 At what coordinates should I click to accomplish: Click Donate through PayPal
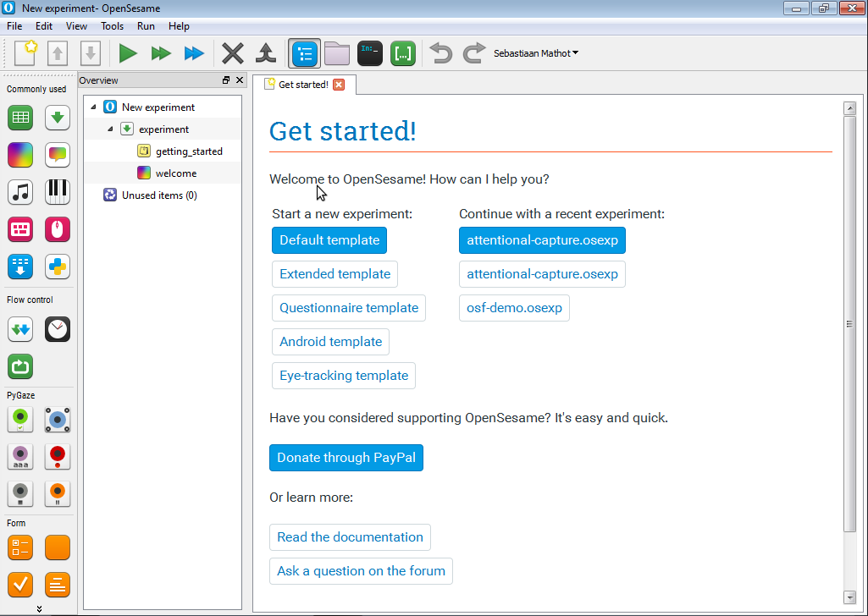(346, 458)
